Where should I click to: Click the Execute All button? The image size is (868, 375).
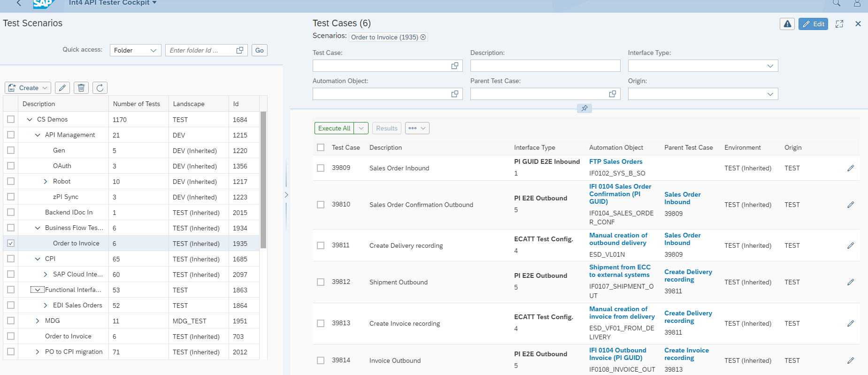pos(334,128)
